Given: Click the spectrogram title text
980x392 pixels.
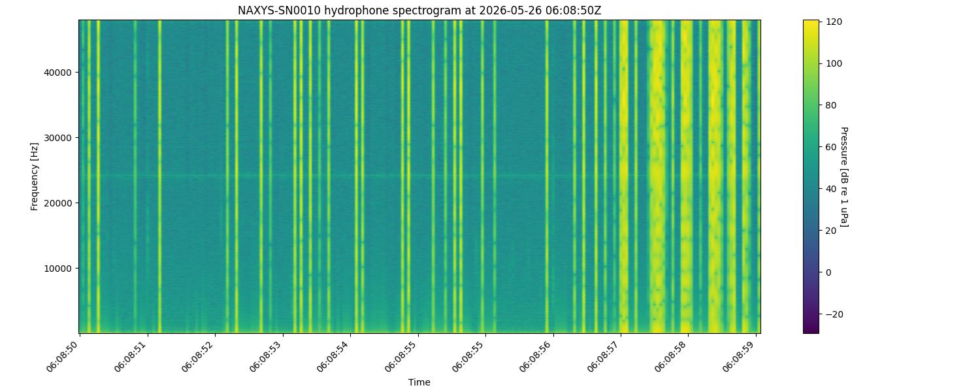Looking at the screenshot, I should pyautogui.click(x=419, y=10).
